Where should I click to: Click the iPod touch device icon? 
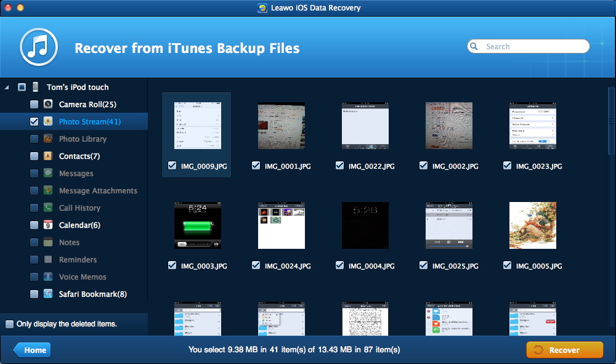click(x=36, y=87)
